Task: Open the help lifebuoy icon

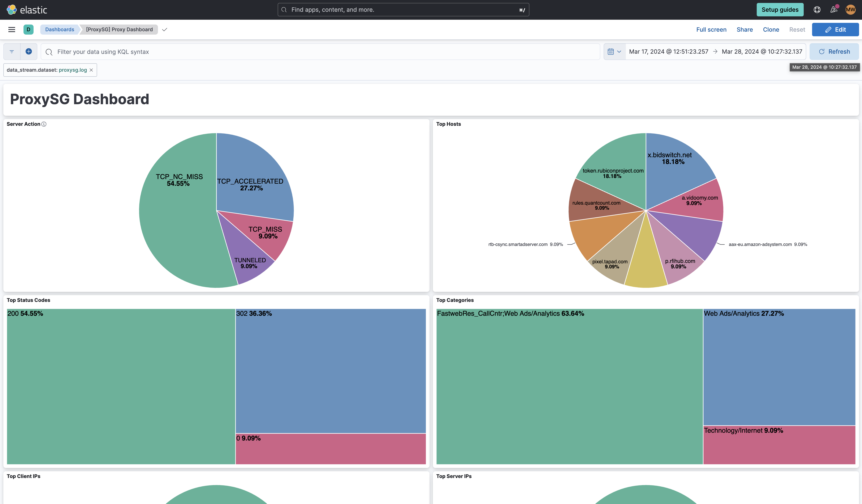Action: coord(817,10)
